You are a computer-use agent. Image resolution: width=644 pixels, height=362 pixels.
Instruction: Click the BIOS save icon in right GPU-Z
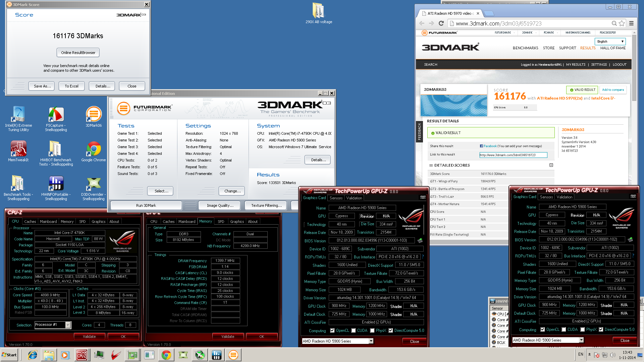click(630, 240)
